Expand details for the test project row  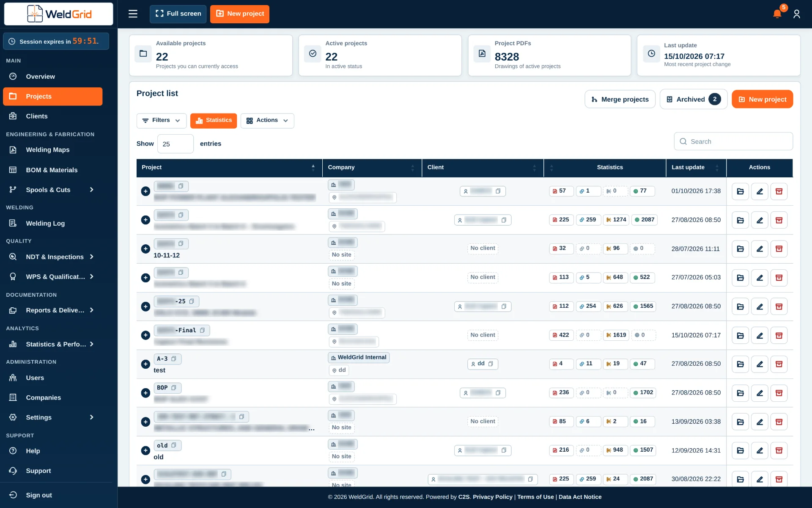click(x=145, y=364)
